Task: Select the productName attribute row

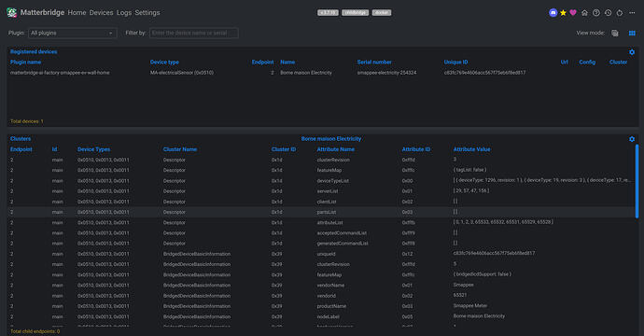Action: click(x=322, y=306)
